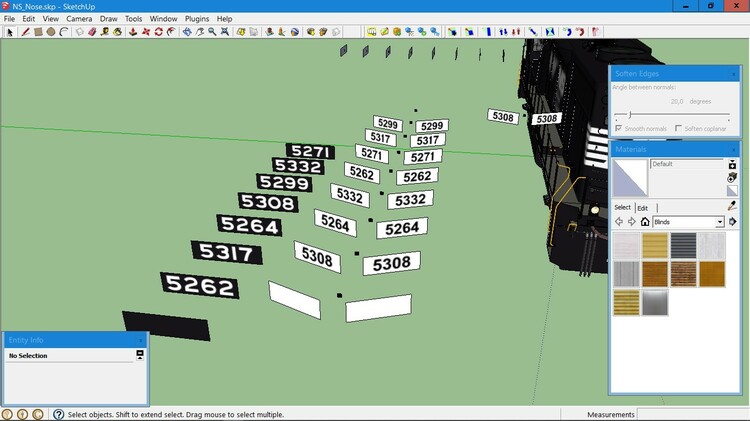Viewport: 750px width, 421px height.
Task: Open the Blinds material library dropdown
Action: 719,222
